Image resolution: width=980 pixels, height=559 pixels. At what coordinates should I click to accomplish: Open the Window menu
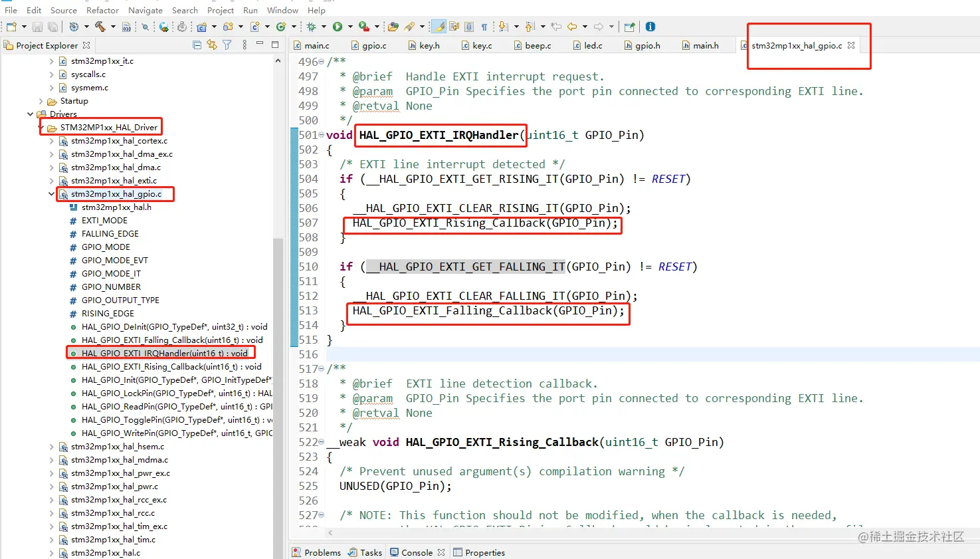pyautogui.click(x=282, y=10)
